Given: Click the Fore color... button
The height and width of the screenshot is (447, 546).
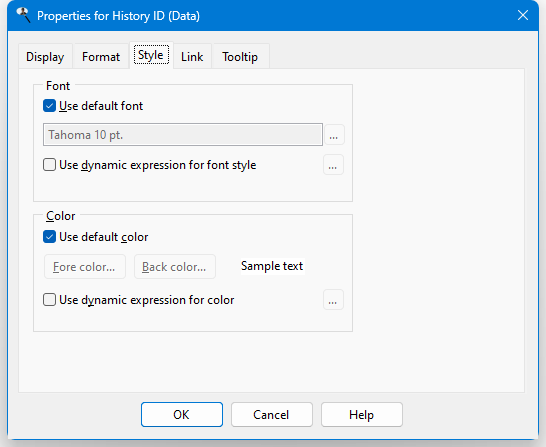Looking at the screenshot, I should tap(85, 267).
